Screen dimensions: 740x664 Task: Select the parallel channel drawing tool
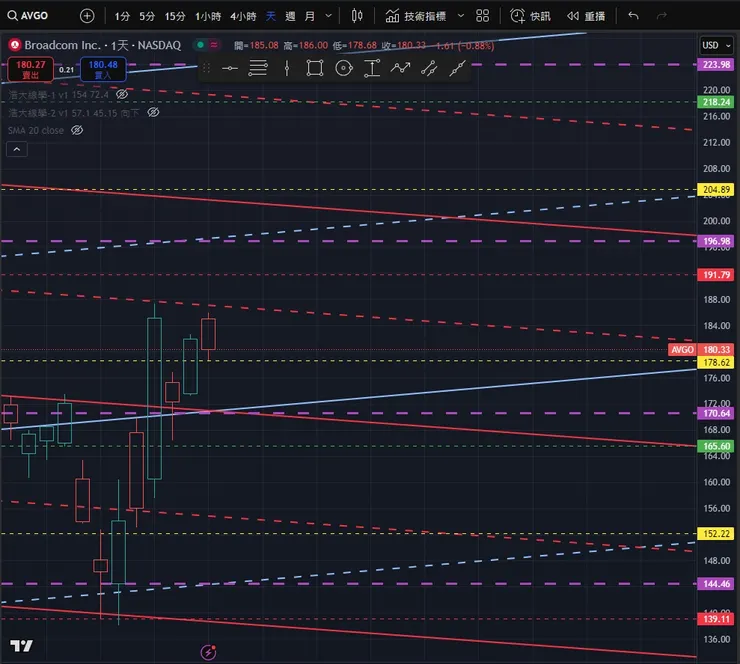[x=429, y=68]
